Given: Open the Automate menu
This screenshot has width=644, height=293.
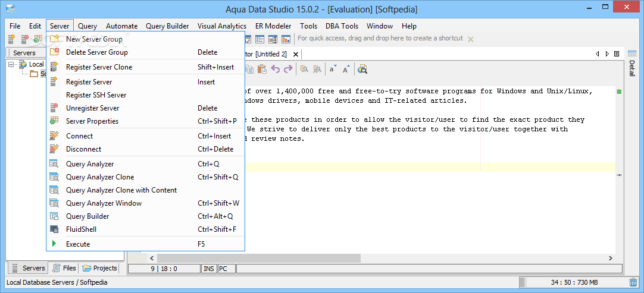Looking at the screenshot, I should pos(121,26).
